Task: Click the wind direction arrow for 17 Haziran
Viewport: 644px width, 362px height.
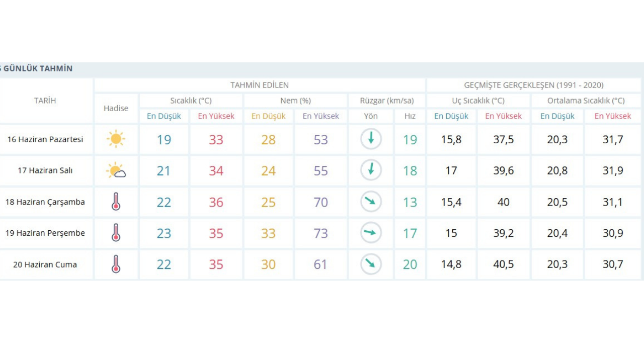Action: [x=371, y=170]
